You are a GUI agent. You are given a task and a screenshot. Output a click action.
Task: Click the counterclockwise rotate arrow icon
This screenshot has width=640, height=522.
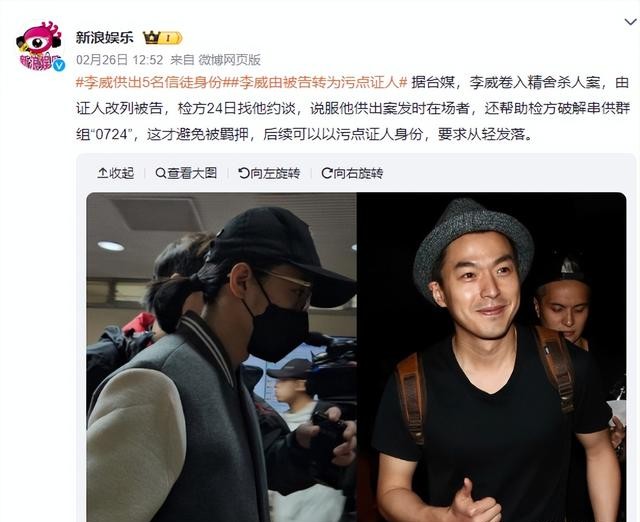(244, 173)
